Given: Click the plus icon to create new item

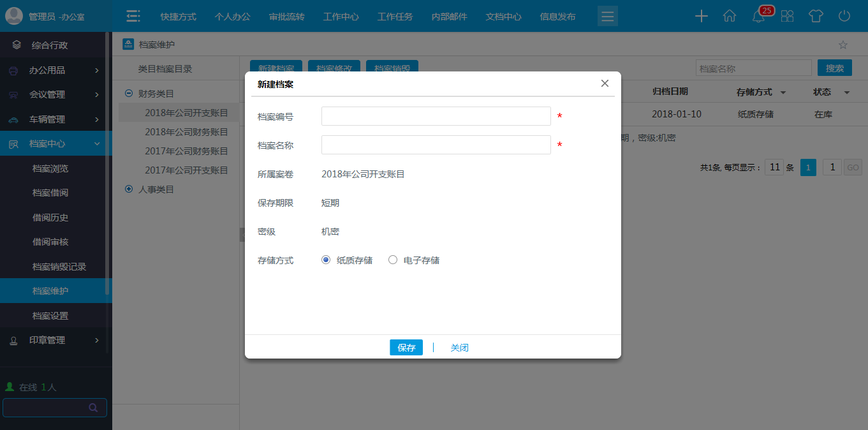Looking at the screenshot, I should point(701,16).
